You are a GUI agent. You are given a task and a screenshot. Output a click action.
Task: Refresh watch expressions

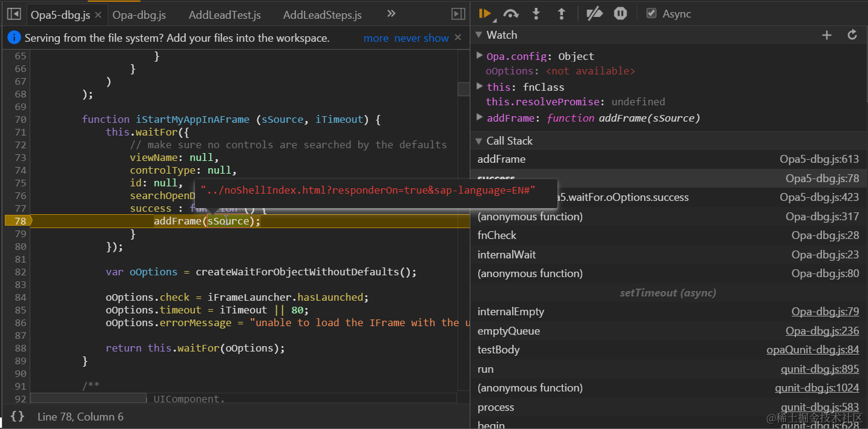852,35
